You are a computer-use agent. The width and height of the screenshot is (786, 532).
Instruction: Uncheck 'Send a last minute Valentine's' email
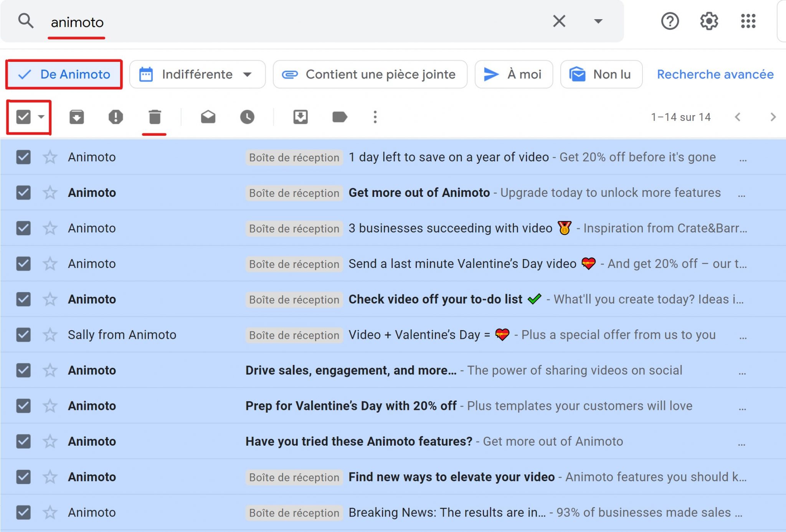23,264
